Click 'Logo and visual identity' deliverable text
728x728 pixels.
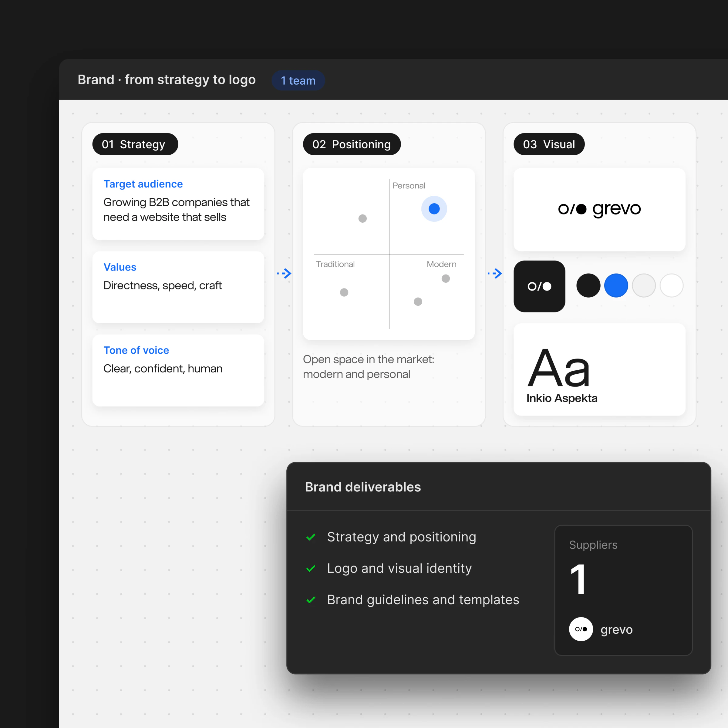399,568
